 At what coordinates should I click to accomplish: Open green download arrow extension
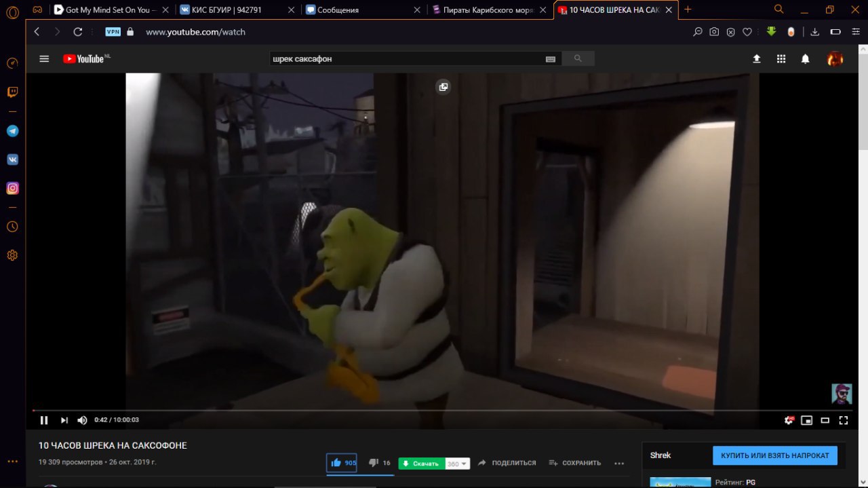pyautogui.click(x=772, y=31)
